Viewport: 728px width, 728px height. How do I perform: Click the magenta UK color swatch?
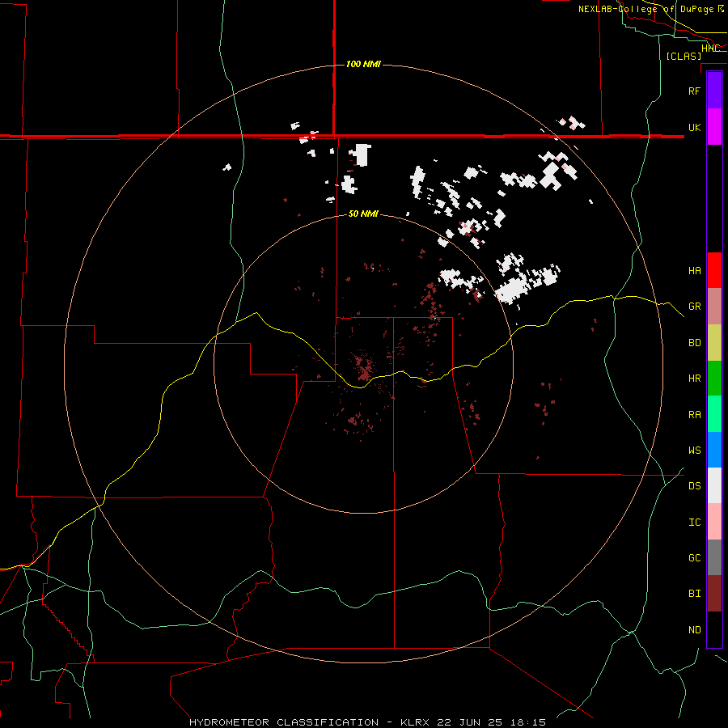[714, 127]
